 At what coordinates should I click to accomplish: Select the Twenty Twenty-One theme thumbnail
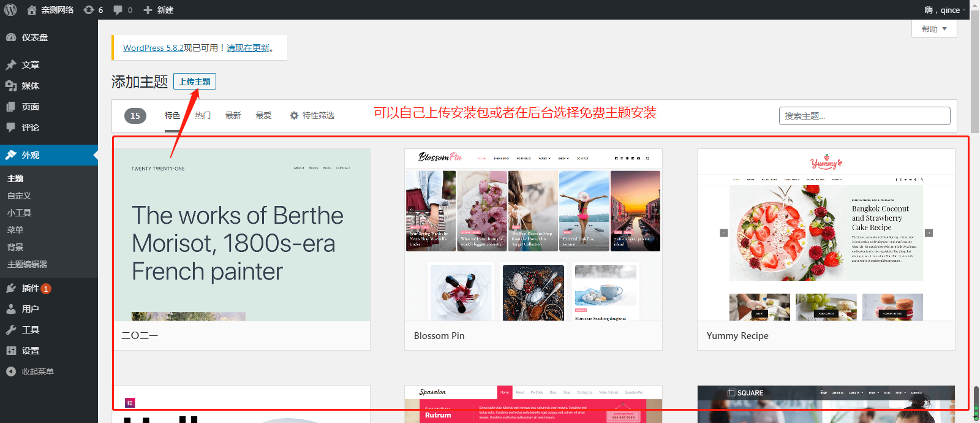tap(241, 235)
